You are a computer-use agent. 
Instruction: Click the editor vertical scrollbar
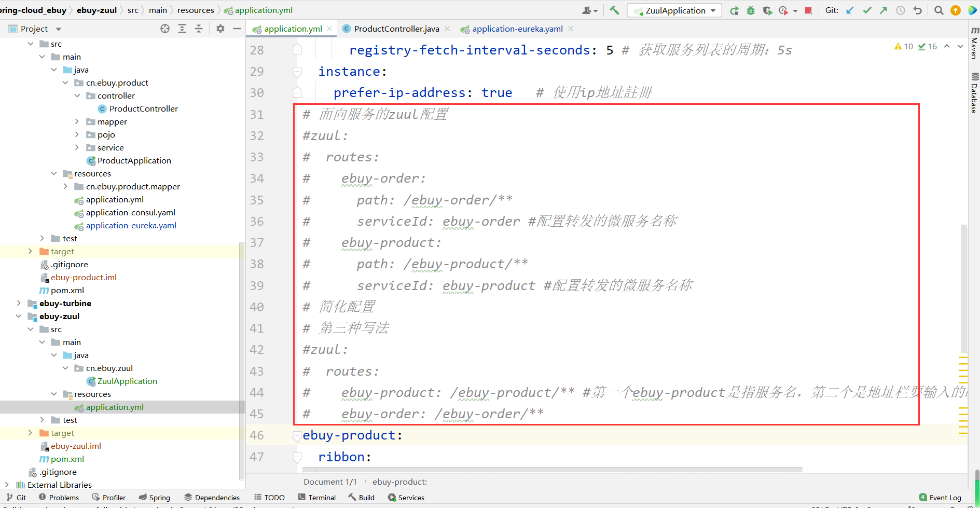[963, 288]
